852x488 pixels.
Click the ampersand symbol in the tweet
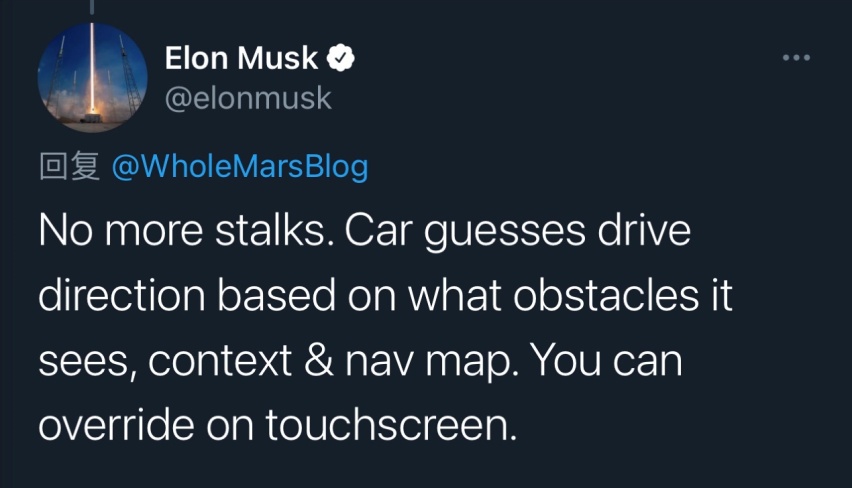(x=319, y=360)
